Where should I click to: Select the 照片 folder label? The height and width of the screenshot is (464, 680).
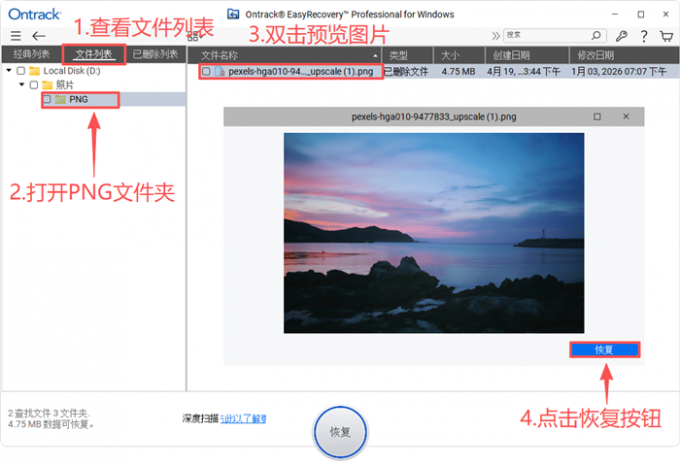[65, 85]
